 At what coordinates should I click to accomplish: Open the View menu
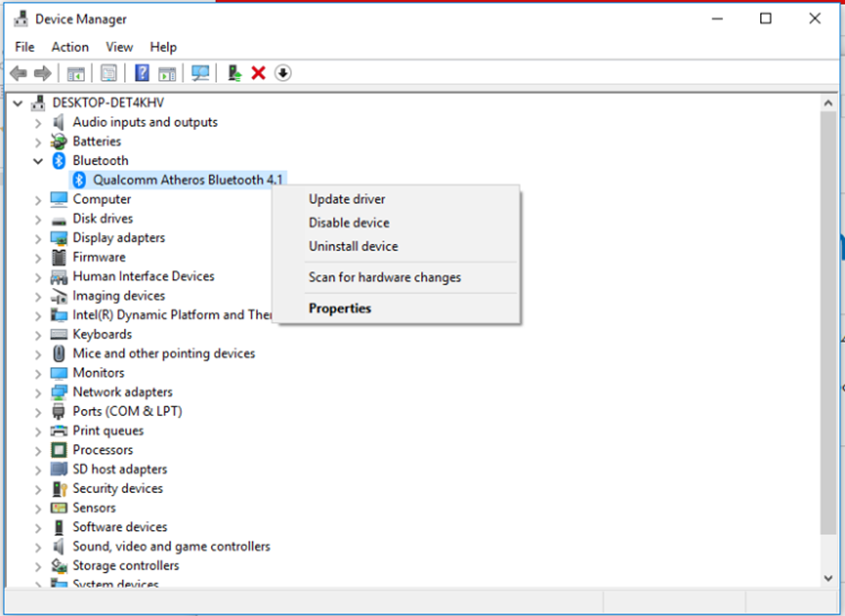(x=119, y=48)
